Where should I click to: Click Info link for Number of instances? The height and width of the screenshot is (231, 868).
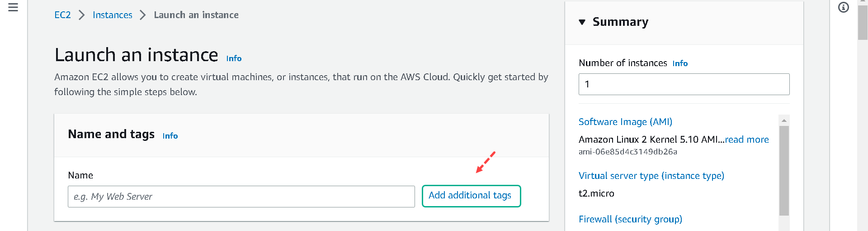680,63
